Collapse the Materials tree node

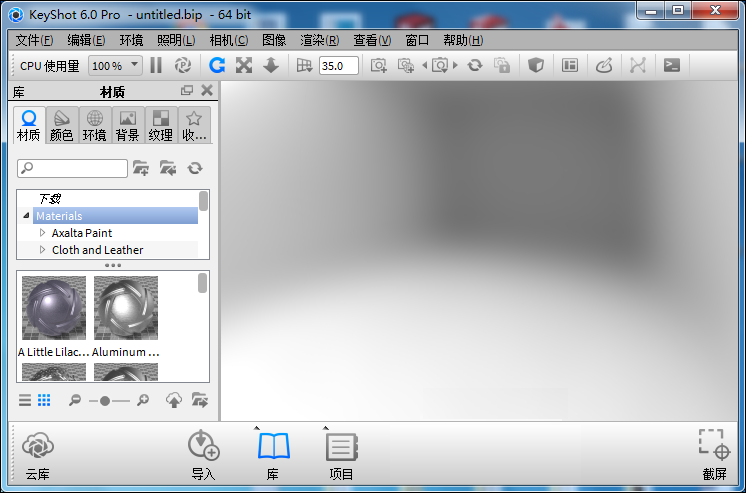26,216
